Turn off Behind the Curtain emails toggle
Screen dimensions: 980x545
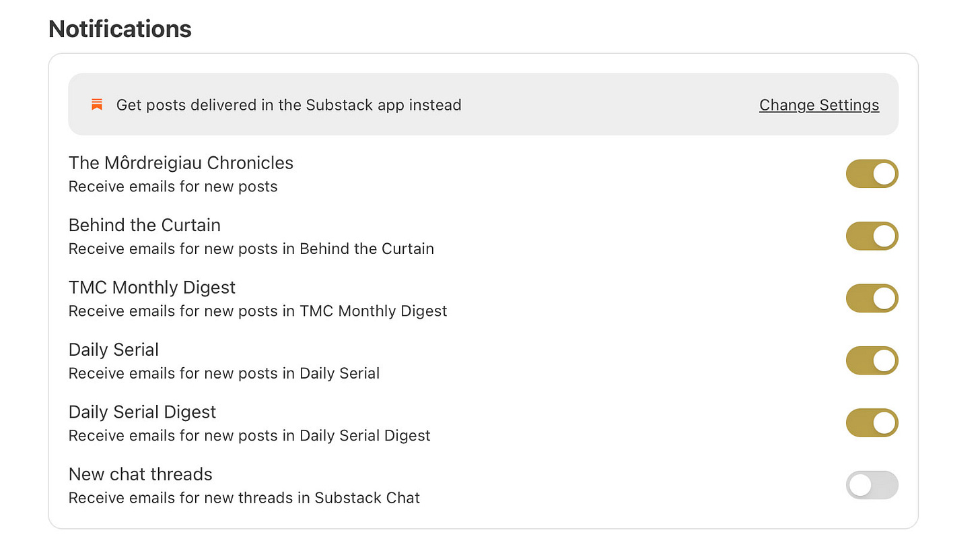(x=872, y=236)
